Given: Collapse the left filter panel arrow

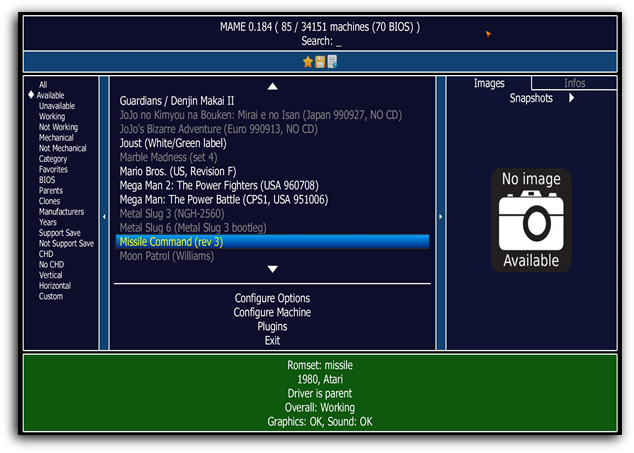Looking at the screenshot, I should click(104, 217).
